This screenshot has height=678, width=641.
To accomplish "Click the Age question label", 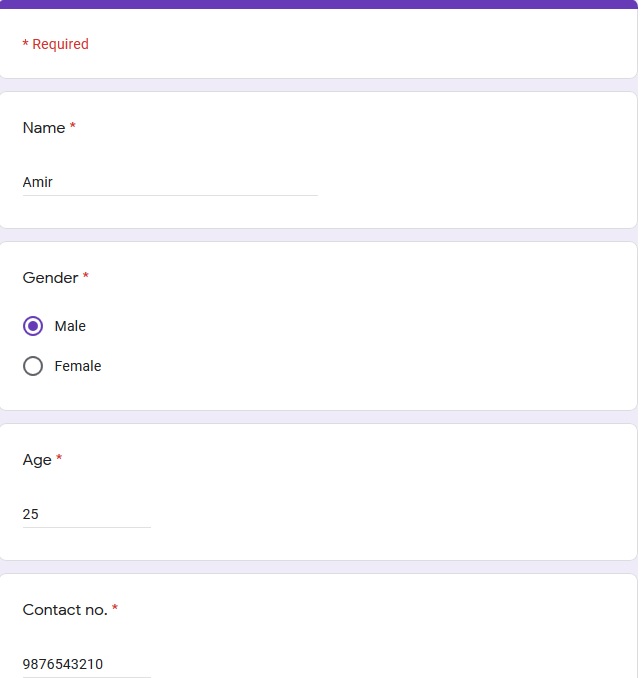I will click(x=37, y=460).
